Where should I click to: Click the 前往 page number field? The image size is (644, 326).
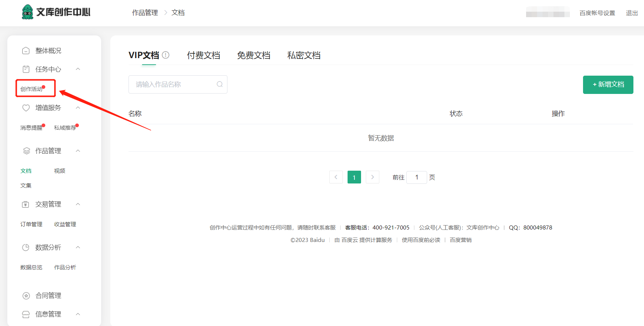(x=417, y=177)
